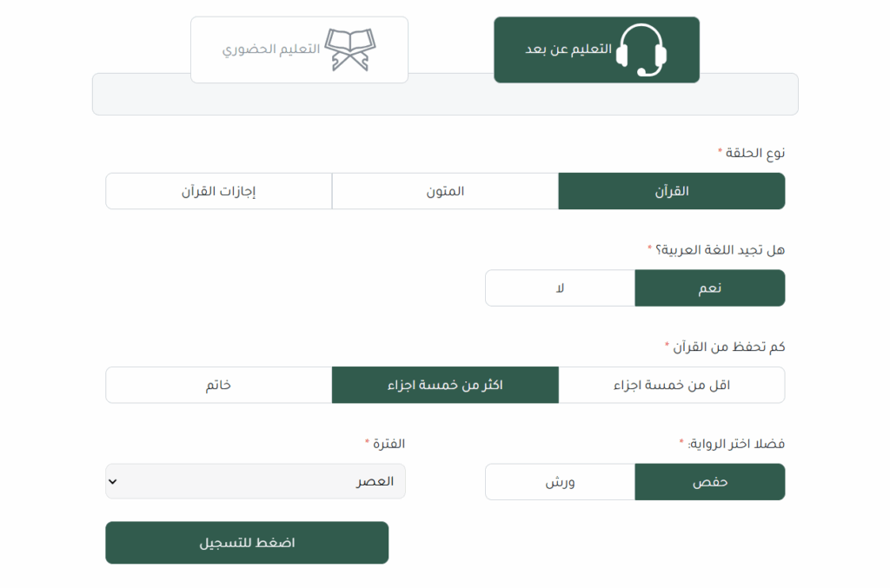Select نعم for Arabic proficiency
890x588 pixels.
tap(709, 288)
